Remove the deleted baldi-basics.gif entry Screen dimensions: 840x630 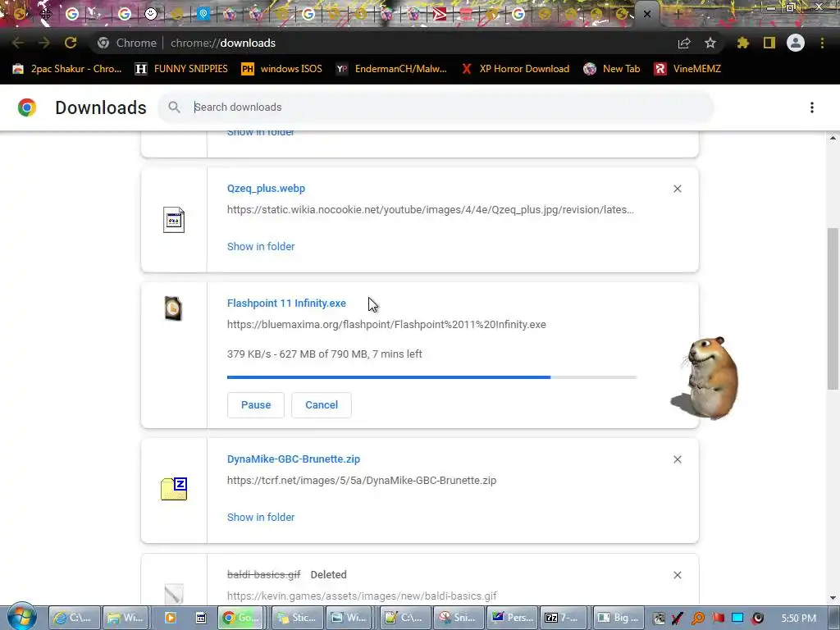tap(677, 575)
